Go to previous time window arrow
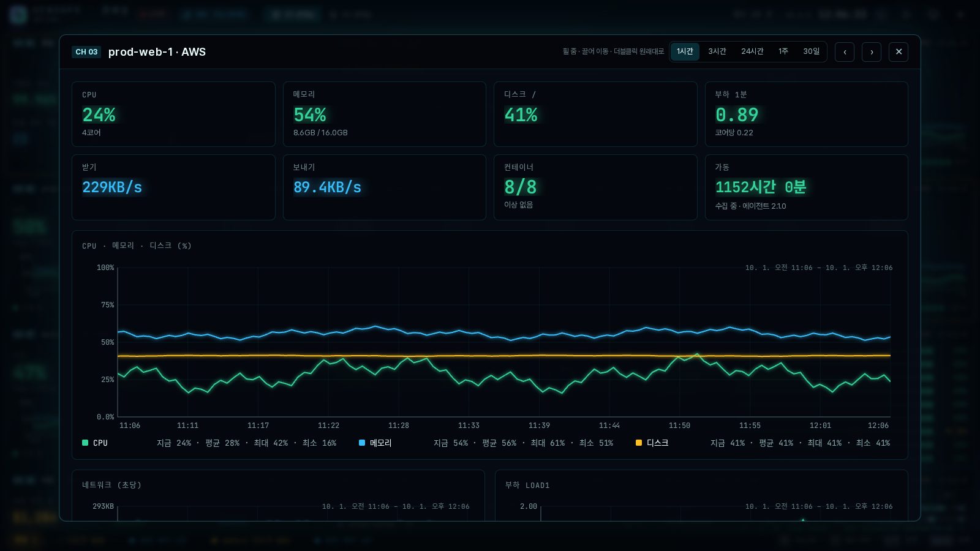980x551 pixels. pyautogui.click(x=845, y=52)
